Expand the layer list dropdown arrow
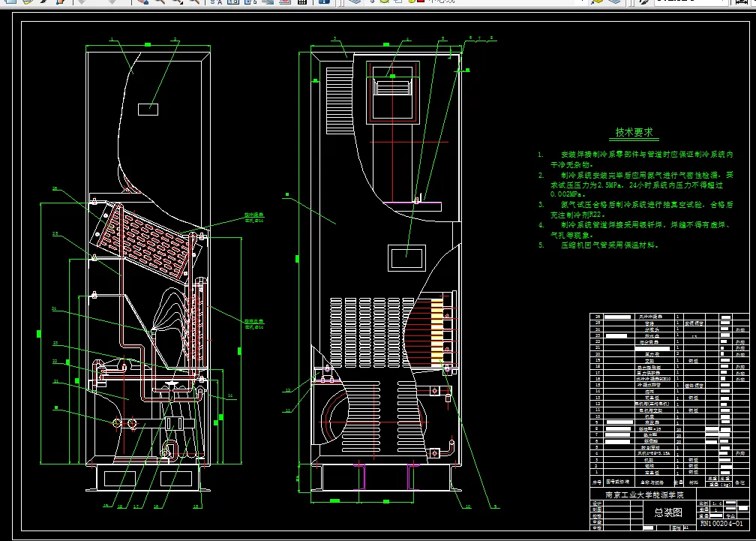Image resolution: width=756 pixels, height=541 pixels. point(582,2)
